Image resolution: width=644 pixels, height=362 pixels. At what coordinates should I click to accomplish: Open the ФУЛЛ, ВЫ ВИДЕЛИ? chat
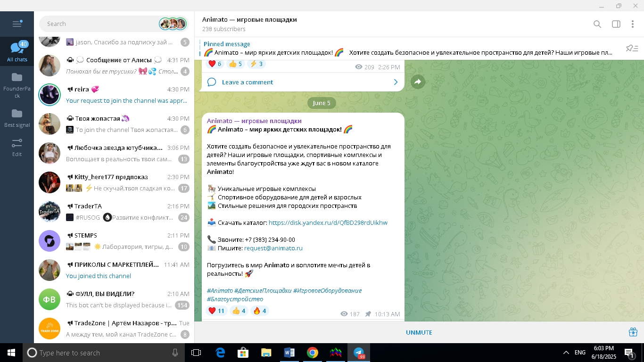[x=114, y=299]
